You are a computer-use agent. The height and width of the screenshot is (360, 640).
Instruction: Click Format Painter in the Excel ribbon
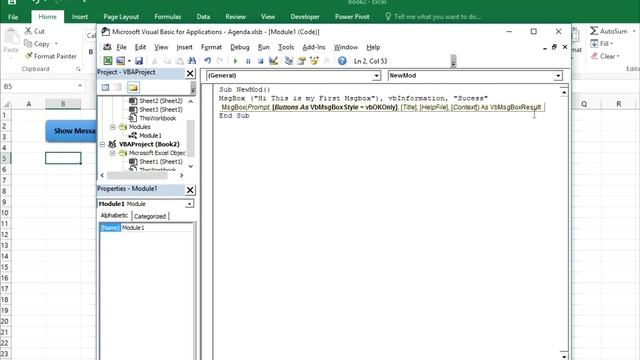coord(51,56)
